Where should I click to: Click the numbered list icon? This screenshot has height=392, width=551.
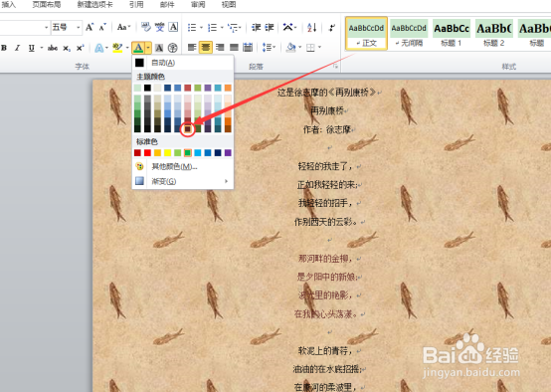pos(212,28)
